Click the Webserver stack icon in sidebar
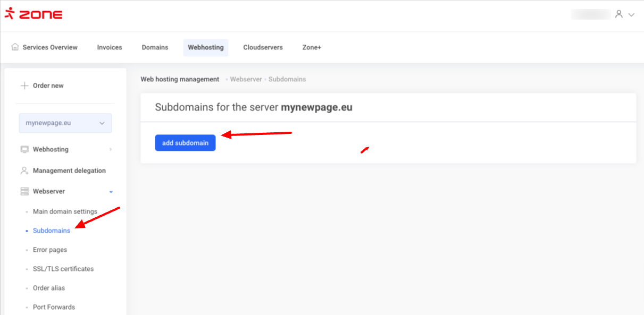The height and width of the screenshot is (315, 644). (x=24, y=191)
